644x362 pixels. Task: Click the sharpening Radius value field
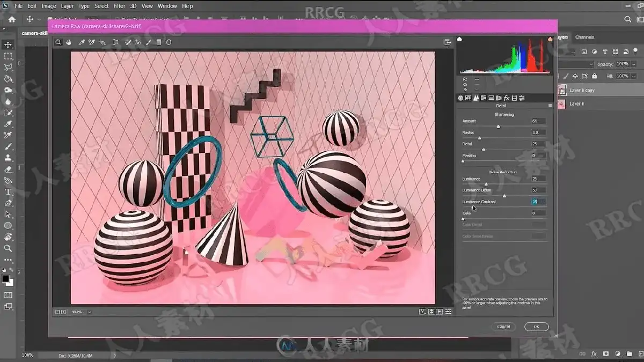538,132
